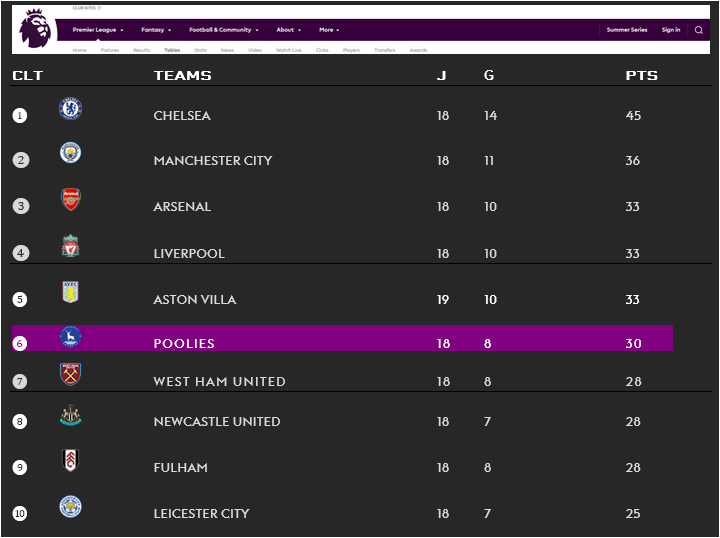Select the highlighted POOLIES table row
The height and width of the screenshot is (538, 720).
342,338
